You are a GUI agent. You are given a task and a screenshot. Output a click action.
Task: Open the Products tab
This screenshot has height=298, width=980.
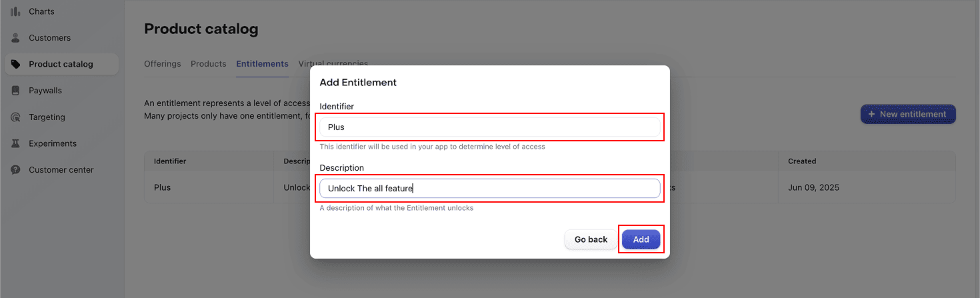[208, 64]
